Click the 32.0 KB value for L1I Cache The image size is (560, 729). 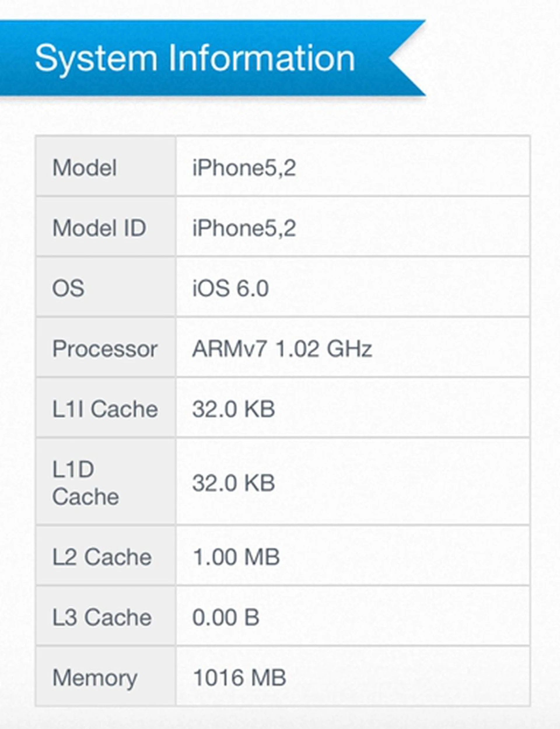tap(233, 409)
